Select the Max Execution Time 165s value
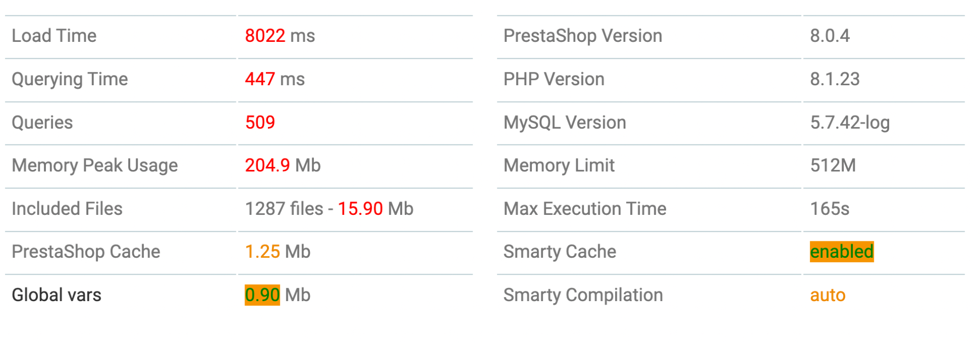This screenshot has width=980, height=345. (x=829, y=209)
